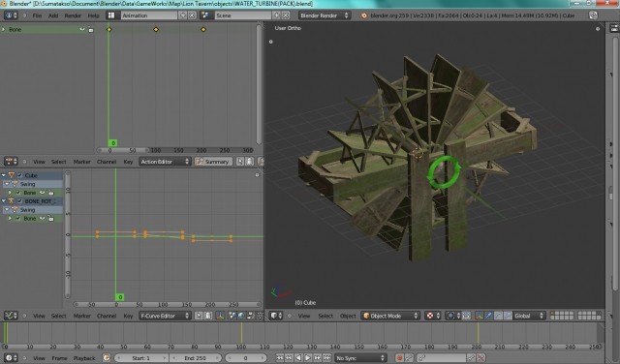Toggle the red auto keyframe record button

(399, 357)
